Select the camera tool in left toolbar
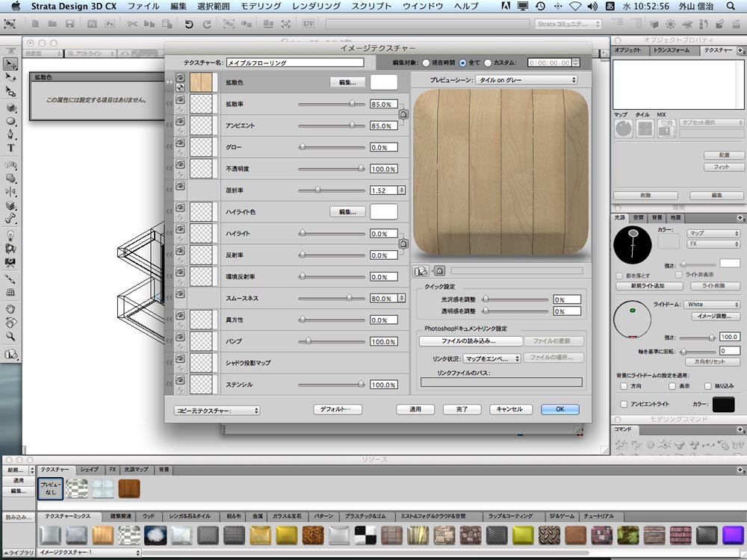The height and width of the screenshot is (560, 747). [x=10, y=262]
